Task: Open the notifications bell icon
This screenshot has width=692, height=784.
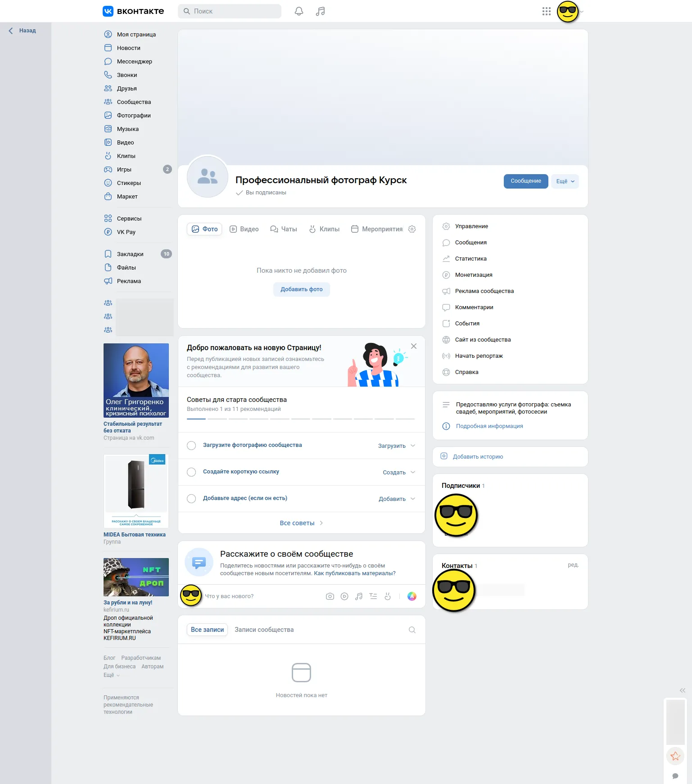Action: [299, 11]
